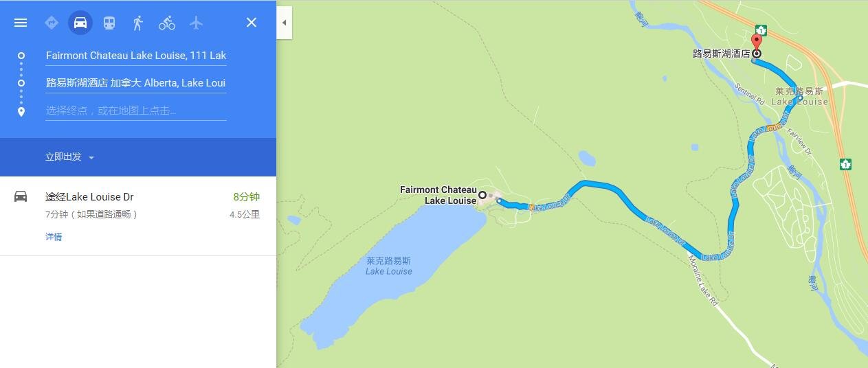Edit the Fairmont Chateau Lake Louise origin field
Screen dimensions: 868x368
tap(136, 56)
